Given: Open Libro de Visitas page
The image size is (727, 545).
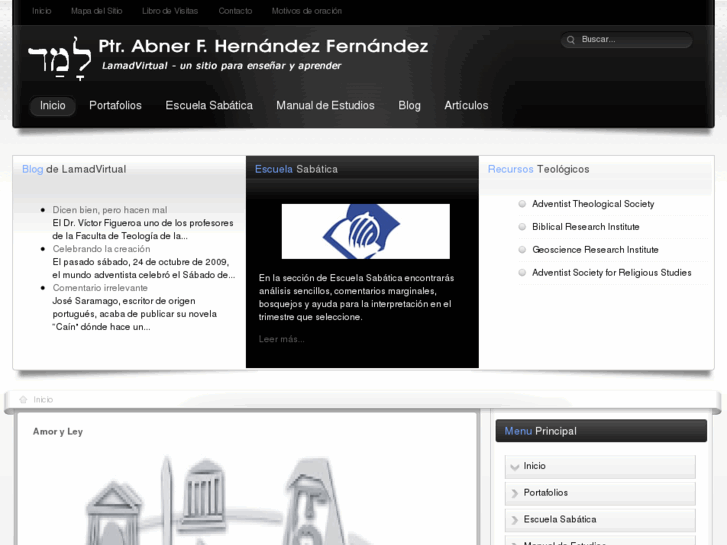Looking at the screenshot, I should coord(170,11).
